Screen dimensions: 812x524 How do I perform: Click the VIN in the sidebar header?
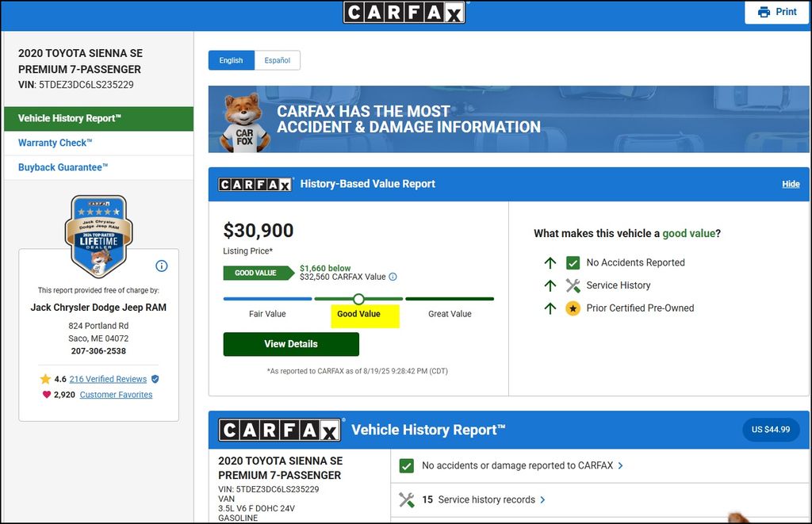point(76,85)
